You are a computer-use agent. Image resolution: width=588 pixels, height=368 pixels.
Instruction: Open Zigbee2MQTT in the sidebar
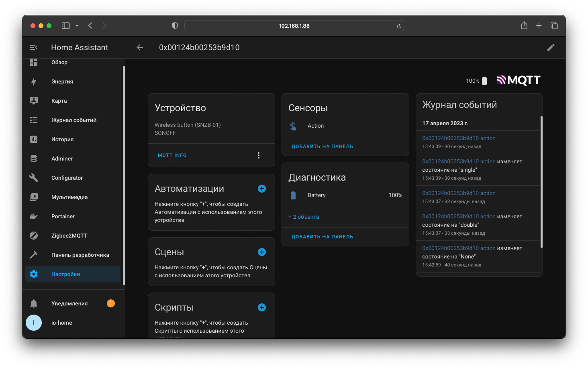coord(69,236)
